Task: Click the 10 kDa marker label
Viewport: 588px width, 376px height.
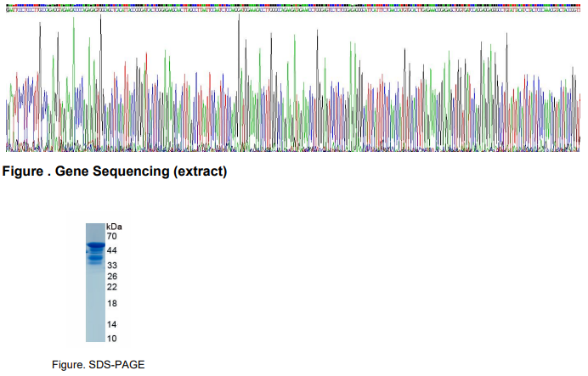Action: coord(111,339)
